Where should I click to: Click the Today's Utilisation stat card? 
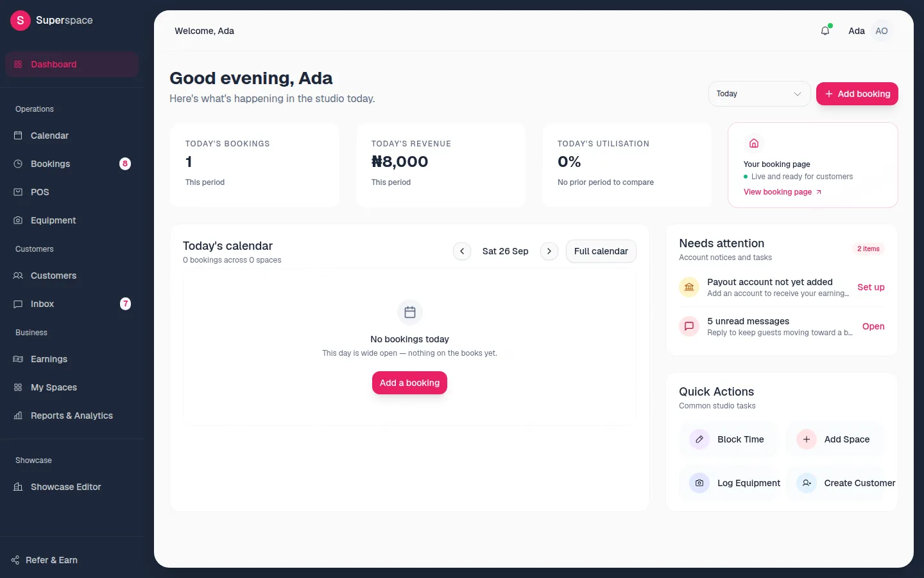pos(627,165)
